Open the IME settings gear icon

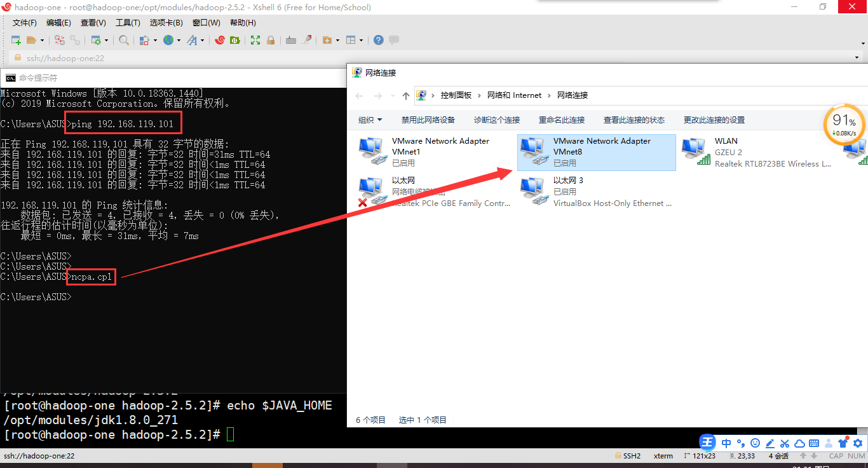coord(858,443)
